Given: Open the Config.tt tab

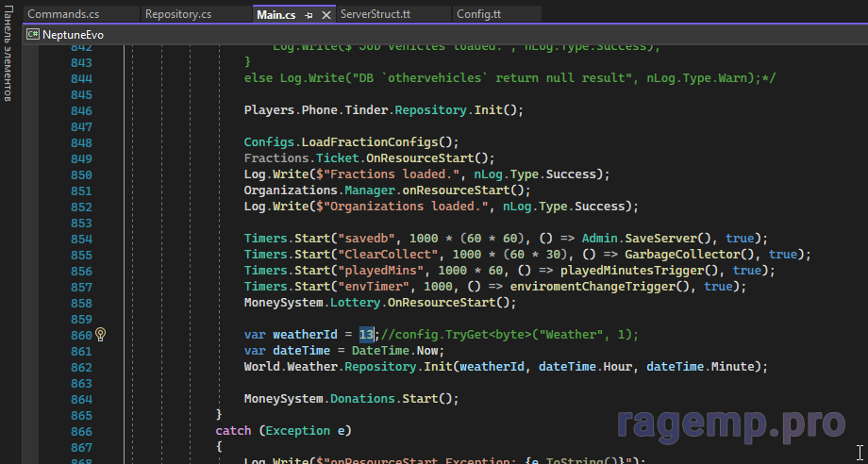Looking at the screenshot, I should pos(479,15).
